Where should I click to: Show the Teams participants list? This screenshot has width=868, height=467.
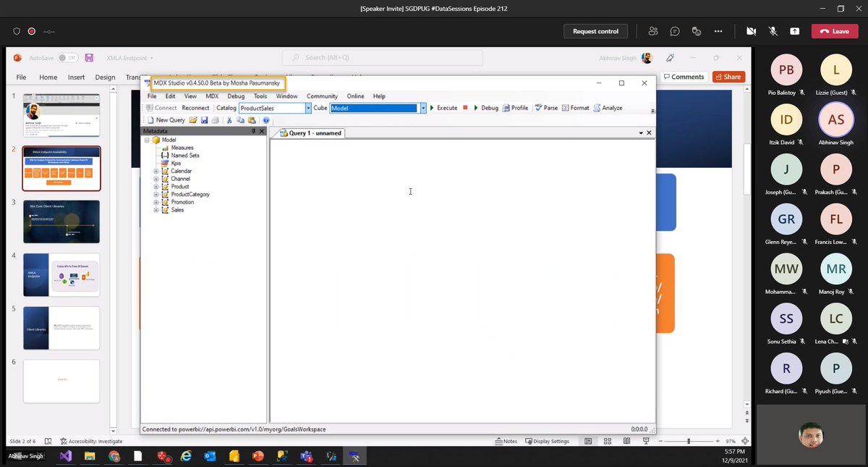[653, 31]
